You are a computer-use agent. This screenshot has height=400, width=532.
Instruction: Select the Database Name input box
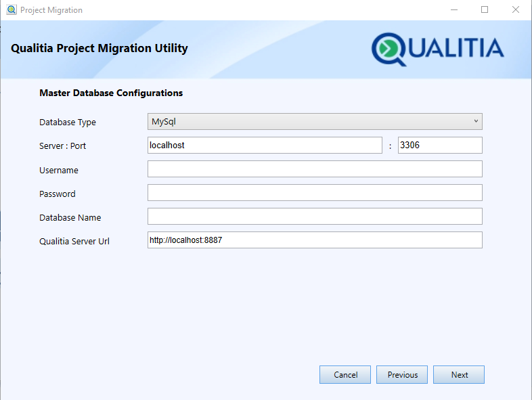(x=315, y=217)
